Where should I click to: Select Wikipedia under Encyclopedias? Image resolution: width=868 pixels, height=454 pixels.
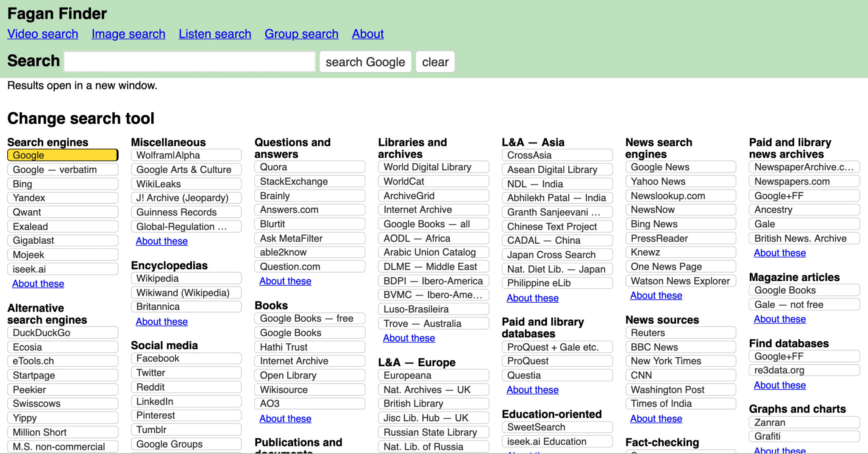186,279
